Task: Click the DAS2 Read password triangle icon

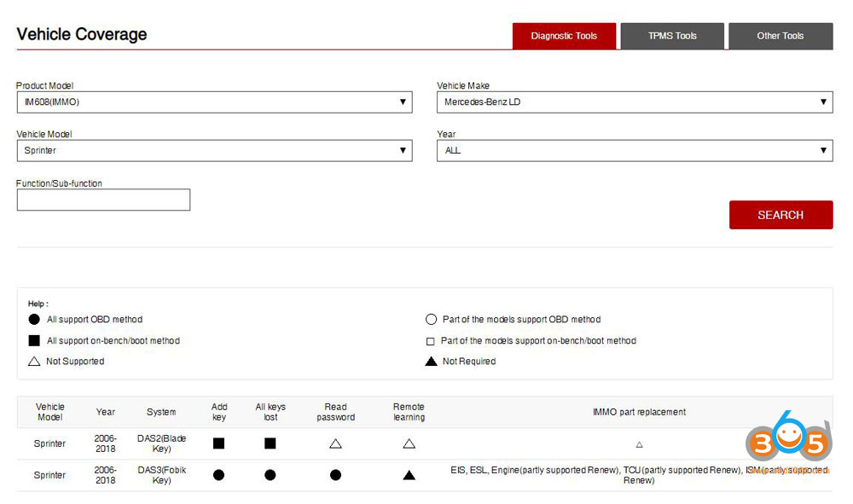Action: tap(335, 443)
